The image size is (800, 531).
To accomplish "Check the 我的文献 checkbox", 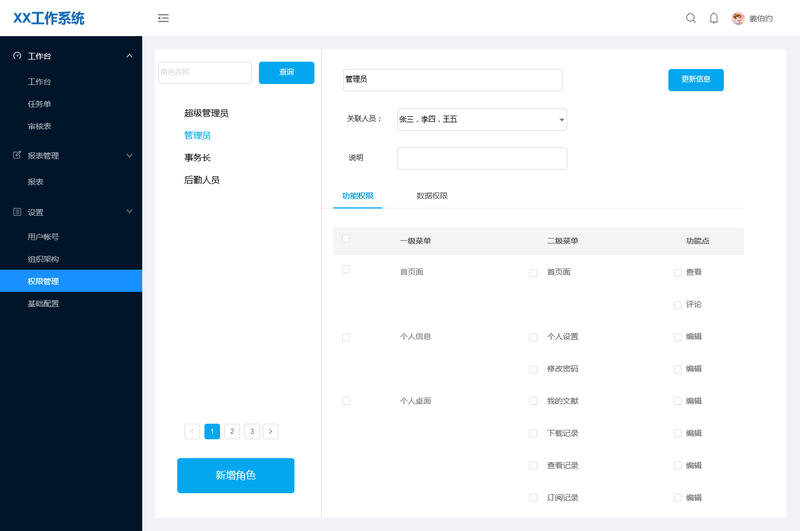I will point(533,401).
